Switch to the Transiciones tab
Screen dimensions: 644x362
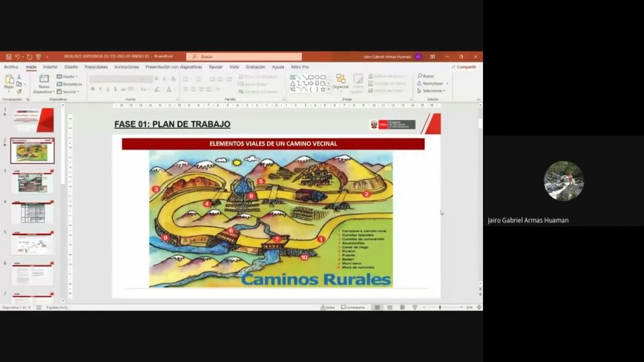point(96,67)
